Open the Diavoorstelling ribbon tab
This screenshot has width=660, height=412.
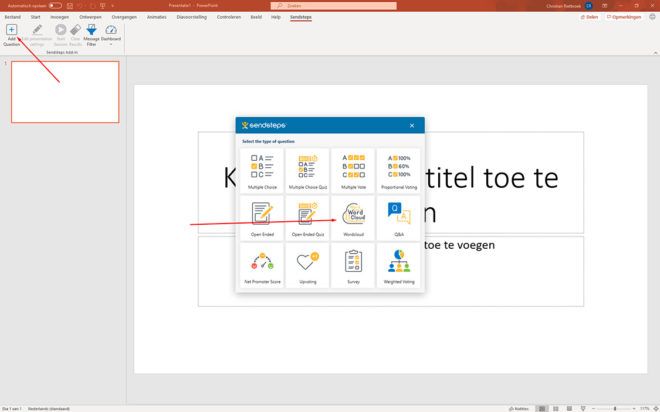pos(192,17)
